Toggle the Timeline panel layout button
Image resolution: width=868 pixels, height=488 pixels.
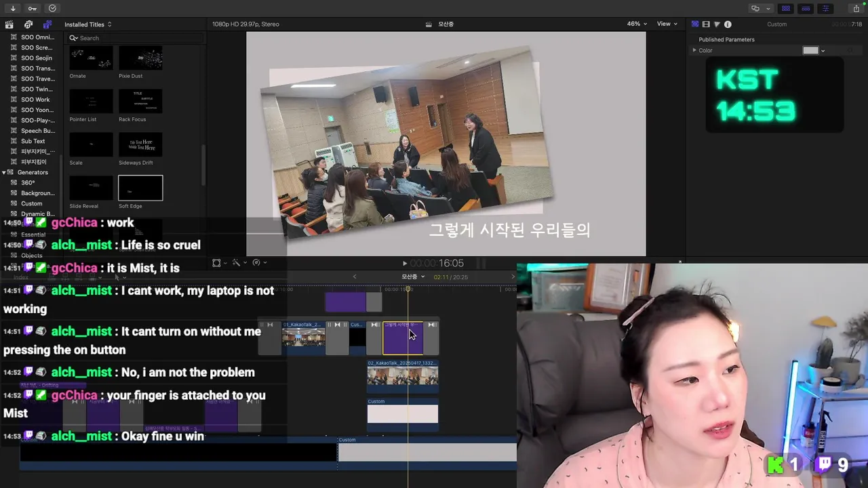(x=806, y=8)
